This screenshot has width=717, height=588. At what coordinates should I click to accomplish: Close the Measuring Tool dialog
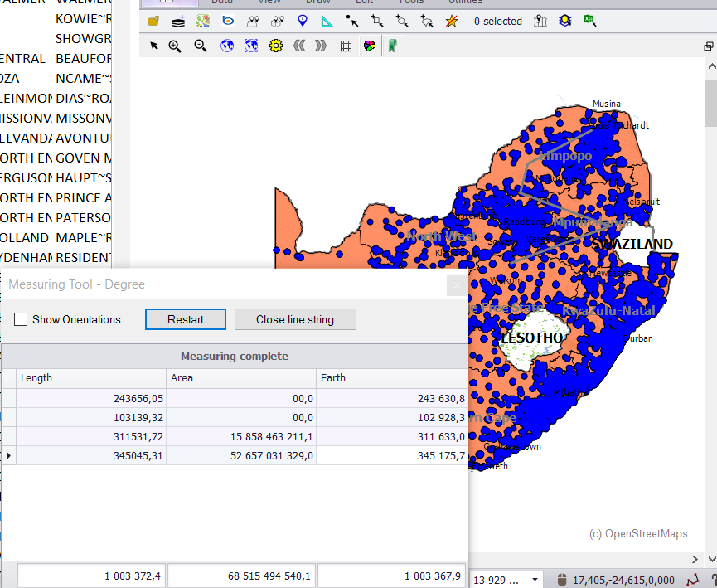pos(455,285)
